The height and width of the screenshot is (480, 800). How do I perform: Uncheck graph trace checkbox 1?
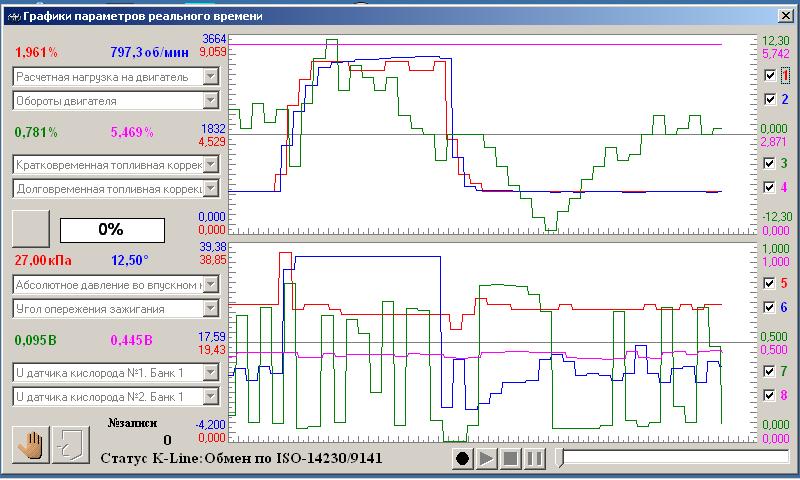click(x=769, y=75)
